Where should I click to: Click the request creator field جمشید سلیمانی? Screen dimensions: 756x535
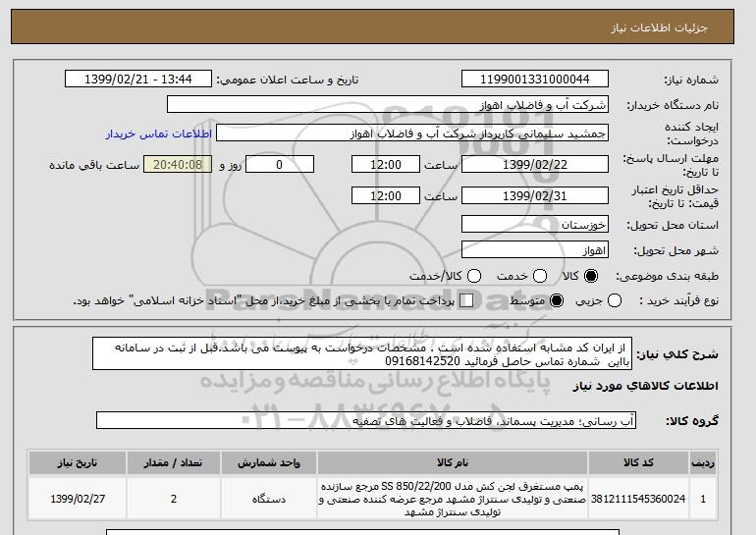pos(412,134)
